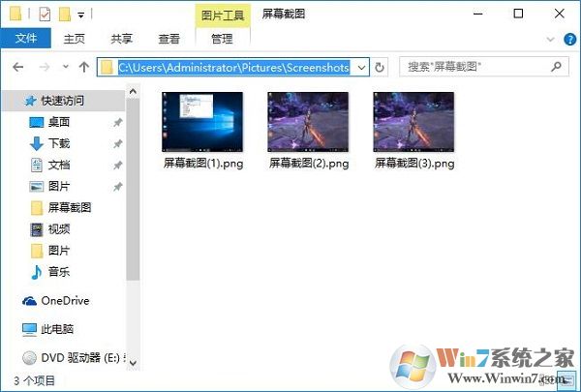Open the 管理 picture tools tab
Image resolution: width=581 pixels, height=392 pixels.
click(x=222, y=39)
